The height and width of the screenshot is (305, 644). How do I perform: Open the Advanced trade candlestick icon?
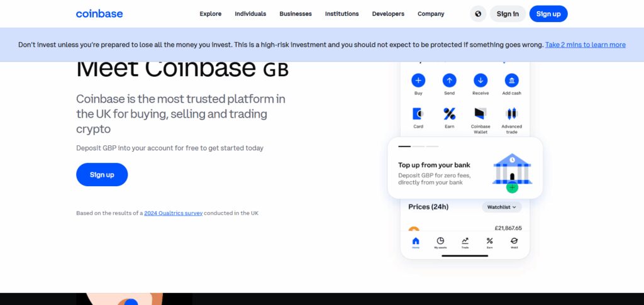[x=512, y=114]
